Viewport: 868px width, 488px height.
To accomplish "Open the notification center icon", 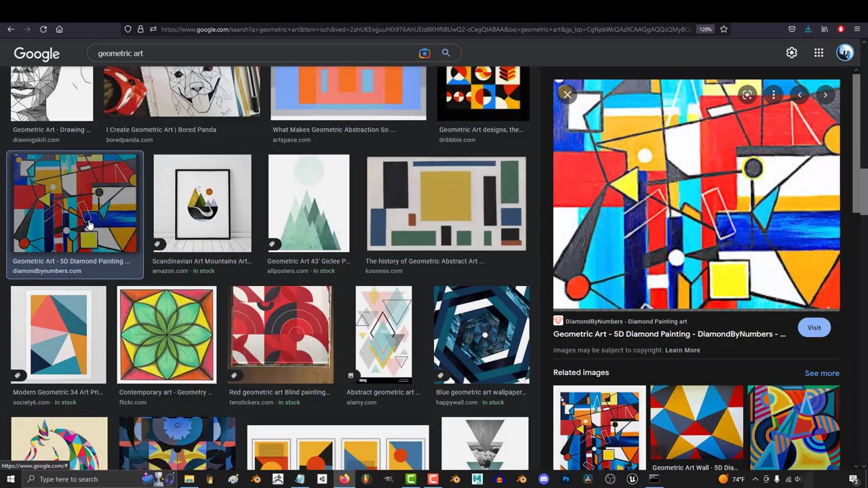I will pyautogui.click(x=854, y=479).
